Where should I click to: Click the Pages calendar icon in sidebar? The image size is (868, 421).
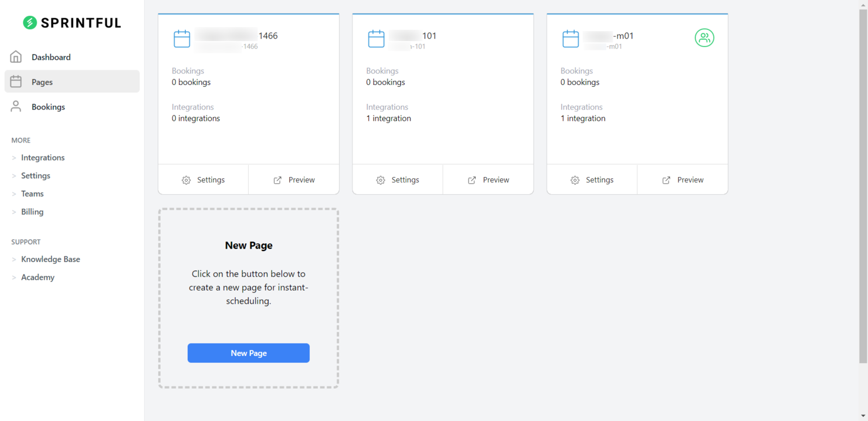click(x=16, y=82)
